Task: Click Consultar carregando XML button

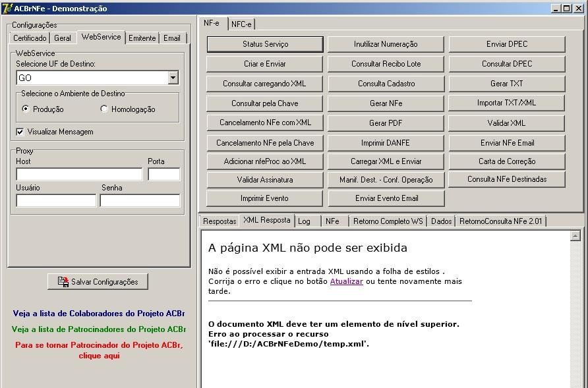Action: tap(264, 84)
